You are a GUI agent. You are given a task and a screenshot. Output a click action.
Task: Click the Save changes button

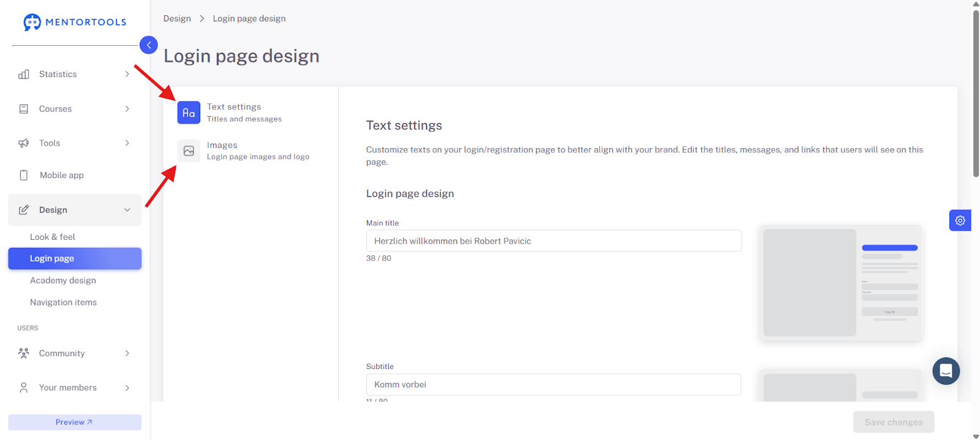[x=894, y=422]
